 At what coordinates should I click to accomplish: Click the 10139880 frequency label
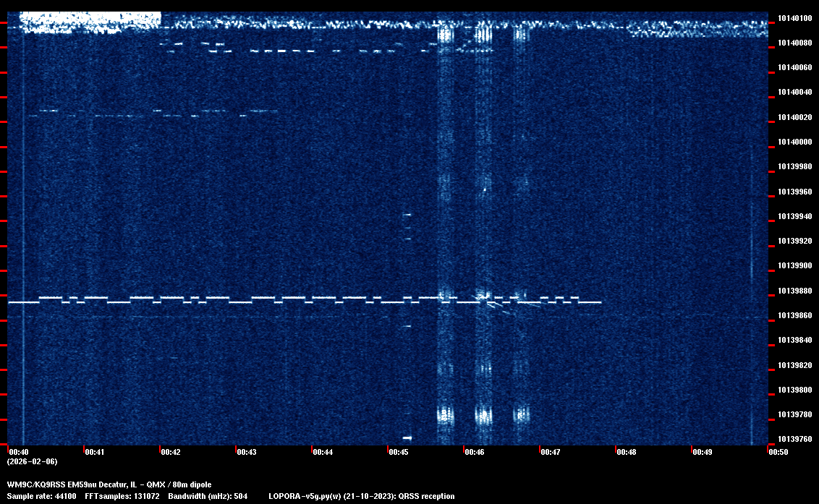coord(794,291)
